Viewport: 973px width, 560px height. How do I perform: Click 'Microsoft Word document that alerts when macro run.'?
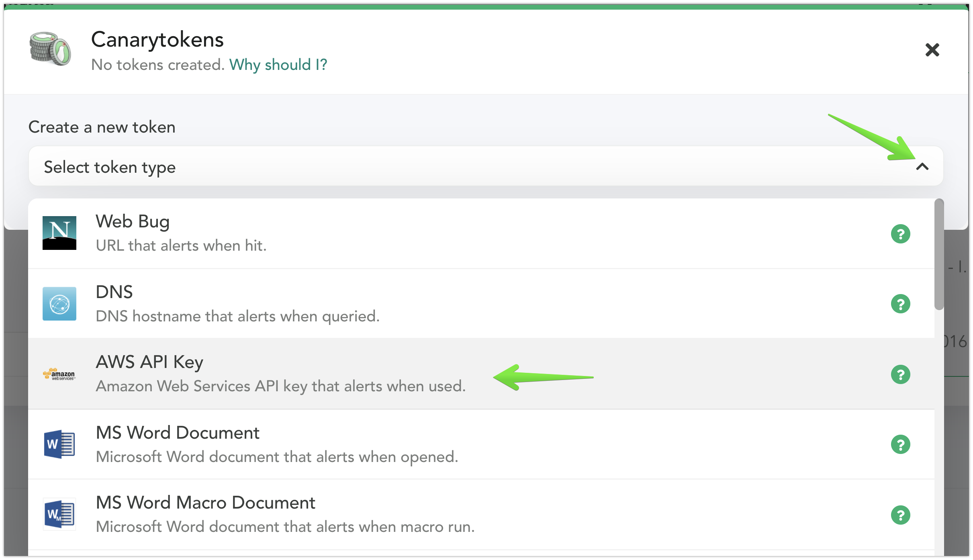pos(285,527)
